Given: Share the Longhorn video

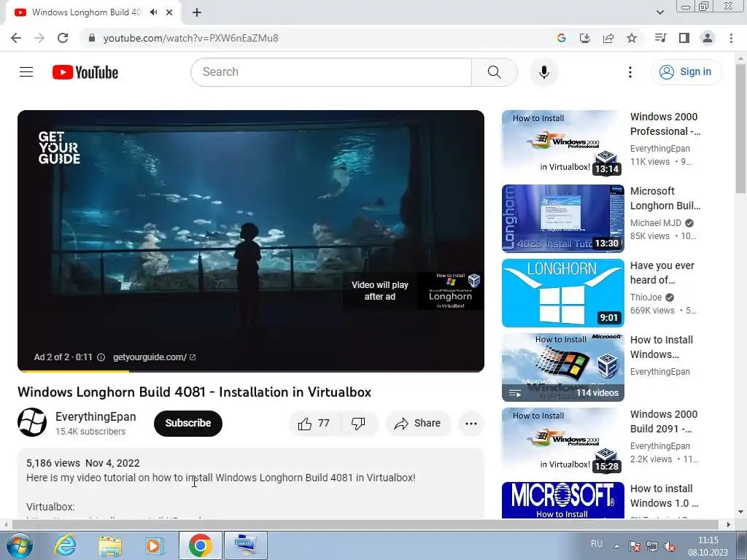Looking at the screenshot, I should [x=418, y=424].
